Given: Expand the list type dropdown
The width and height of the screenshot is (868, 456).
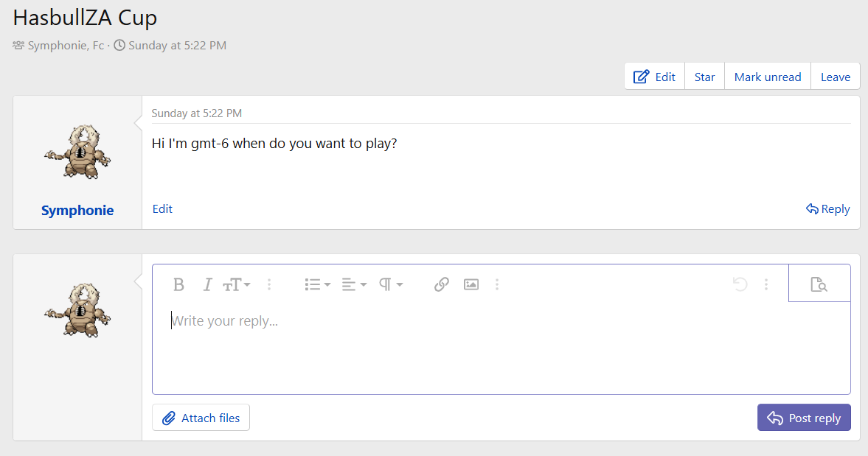Looking at the screenshot, I should tap(317, 284).
